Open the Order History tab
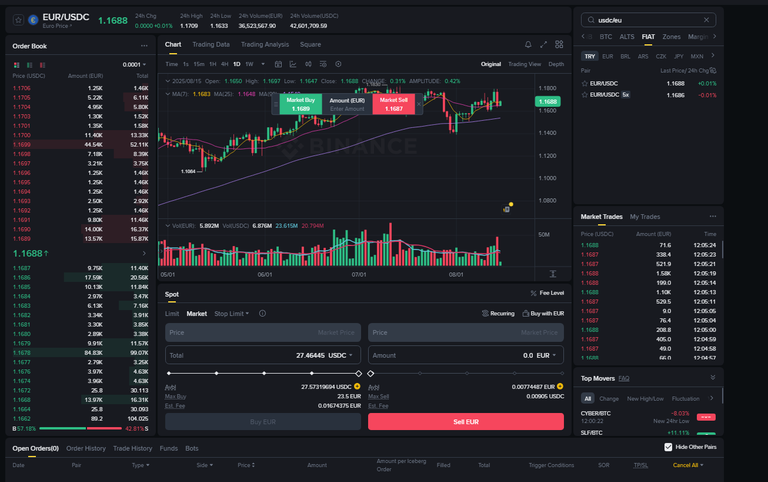 (x=86, y=448)
